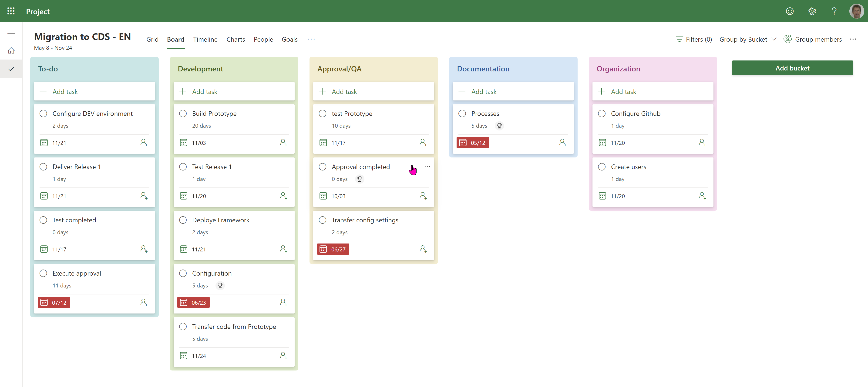The height and width of the screenshot is (387, 868).
Task: Open the calendar icon on Build Prototype
Action: point(184,143)
